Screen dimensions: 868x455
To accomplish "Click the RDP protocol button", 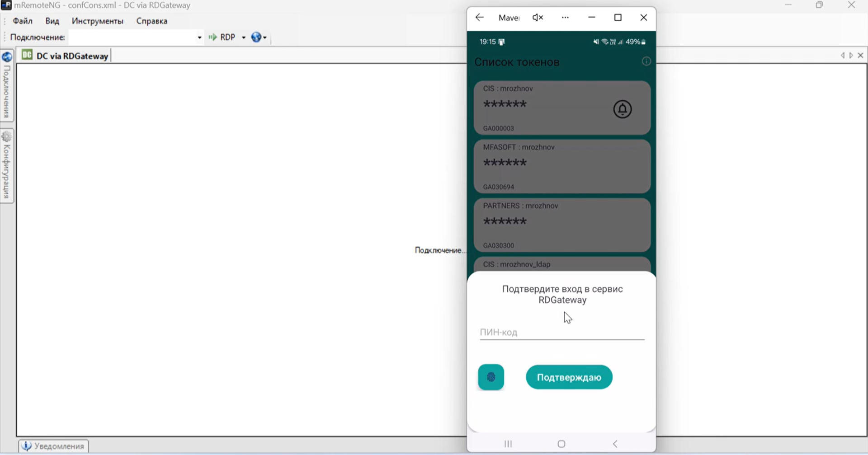I will (222, 38).
